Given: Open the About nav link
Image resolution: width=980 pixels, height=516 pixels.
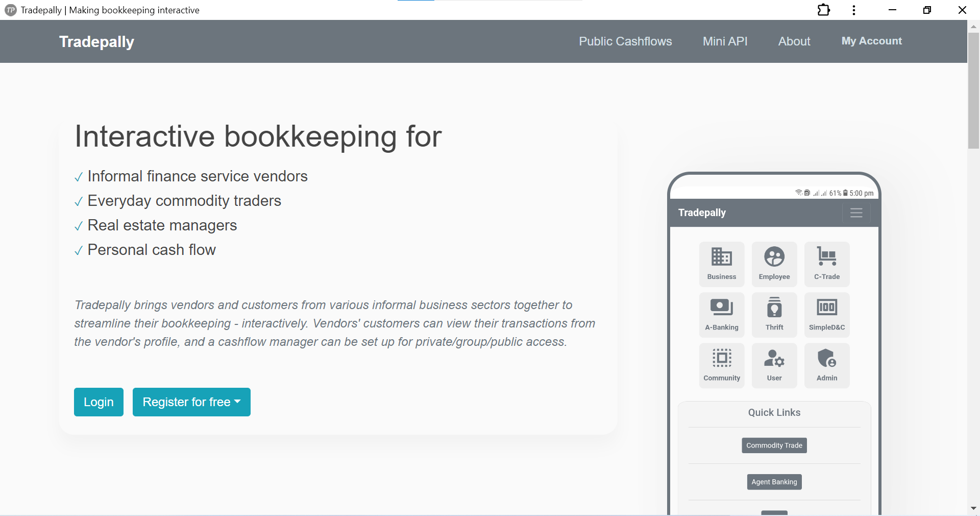Looking at the screenshot, I should click(x=794, y=41).
